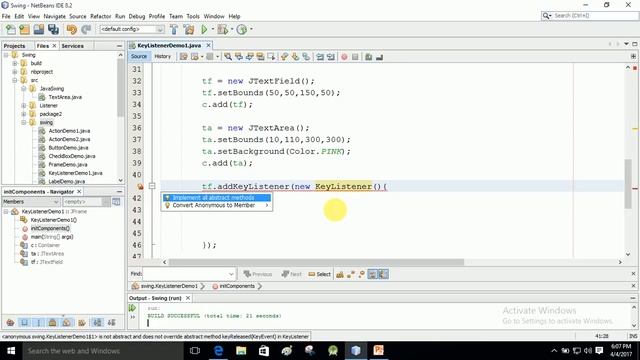
Task: Toggle Highlight Results in the Find bar
Action: (372, 274)
